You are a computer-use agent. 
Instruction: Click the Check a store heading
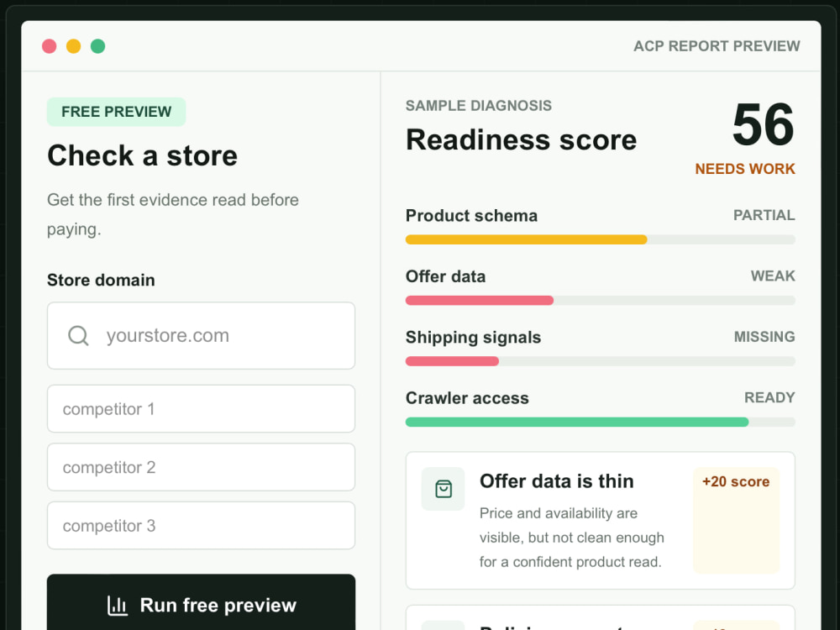(143, 156)
